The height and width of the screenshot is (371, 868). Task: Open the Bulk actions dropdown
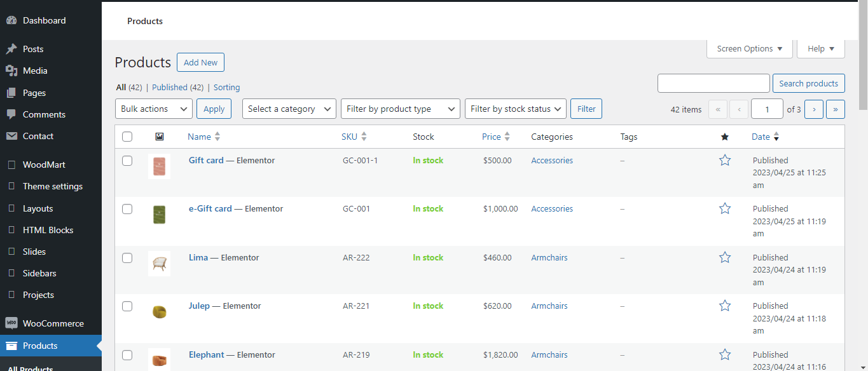[153, 109]
